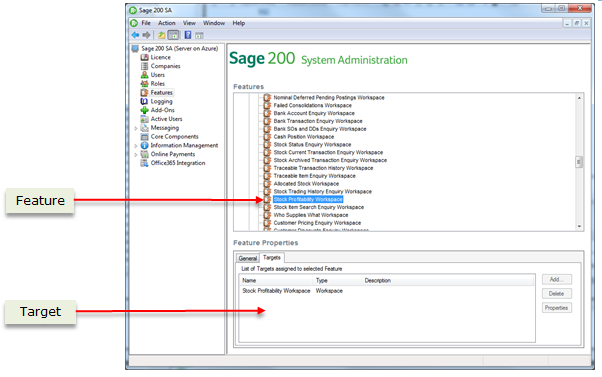Viewport: 602px width, 377px height.
Task: Open the Help menu
Action: click(x=238, y=23)
